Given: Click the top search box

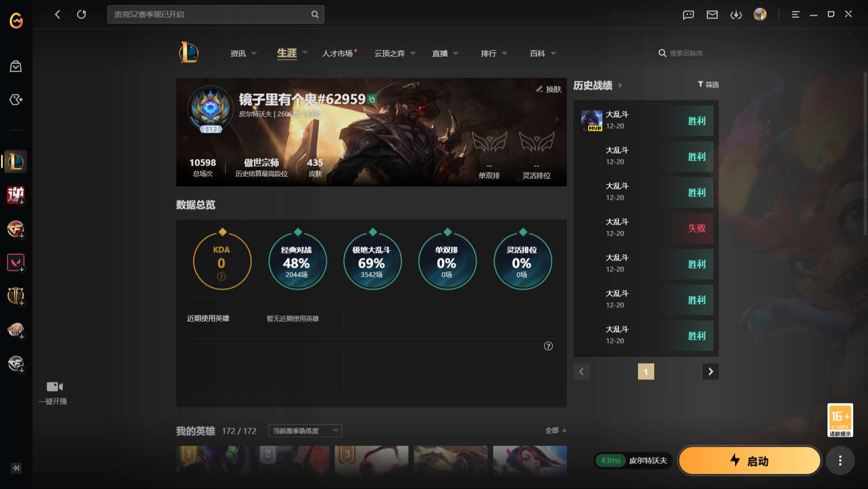Looking at the screenshot, I should click(216, 15).
